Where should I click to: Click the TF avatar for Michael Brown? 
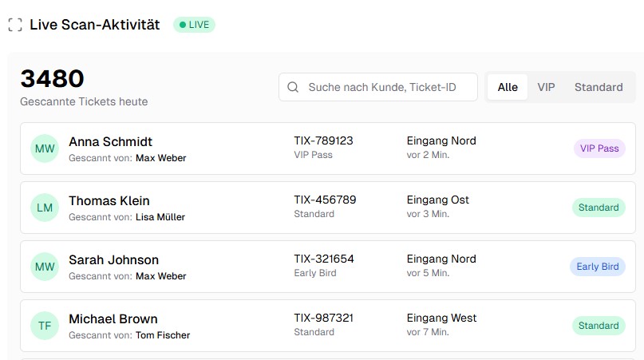(45, 326)
